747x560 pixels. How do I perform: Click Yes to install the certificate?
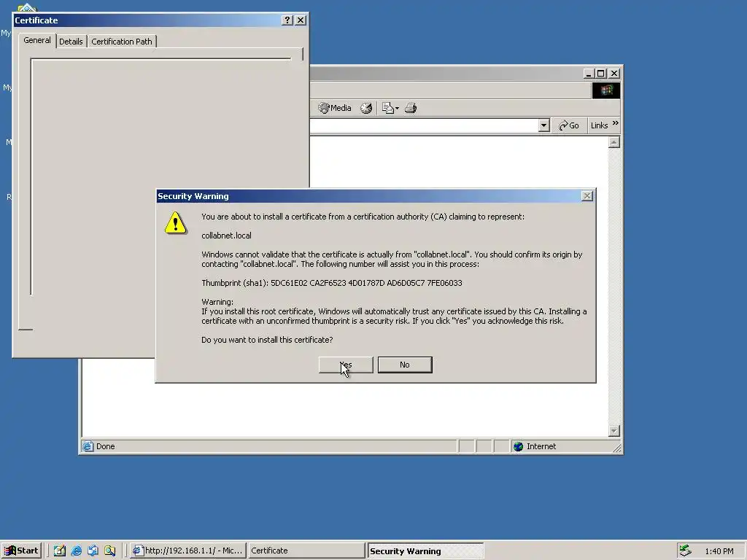[x=346, y=365]
